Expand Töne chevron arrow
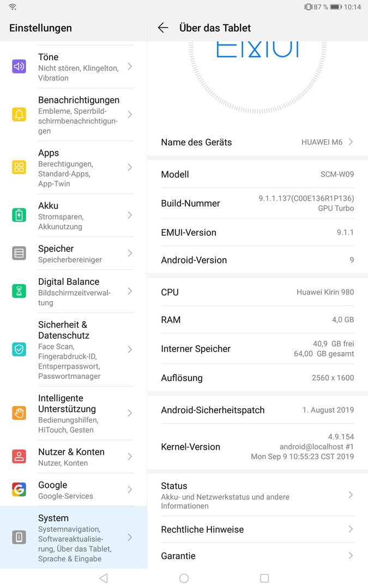The width and height of the screenshot is (368, 588). tap(130, 66)
